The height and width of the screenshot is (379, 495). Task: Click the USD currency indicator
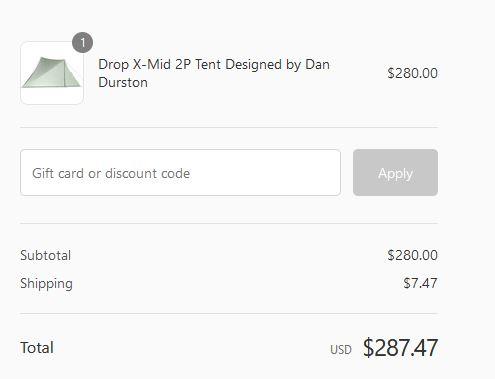[341, 350]
